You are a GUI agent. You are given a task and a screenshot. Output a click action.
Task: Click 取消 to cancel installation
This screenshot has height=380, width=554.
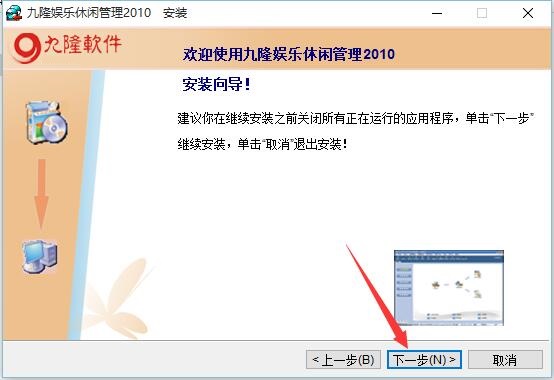[505, 360]
